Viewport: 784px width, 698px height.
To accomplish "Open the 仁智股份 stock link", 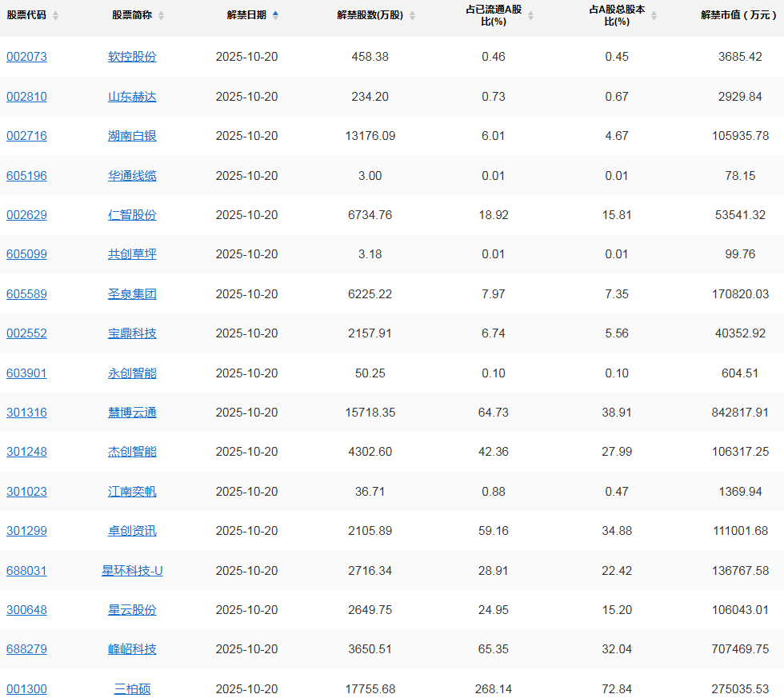I will (x=132, y=215).
